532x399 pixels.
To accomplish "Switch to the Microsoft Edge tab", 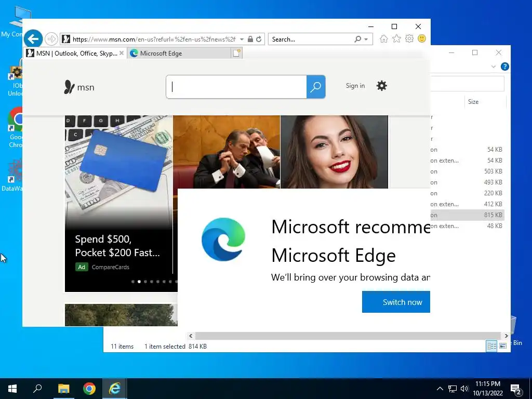I will (179, 54).
